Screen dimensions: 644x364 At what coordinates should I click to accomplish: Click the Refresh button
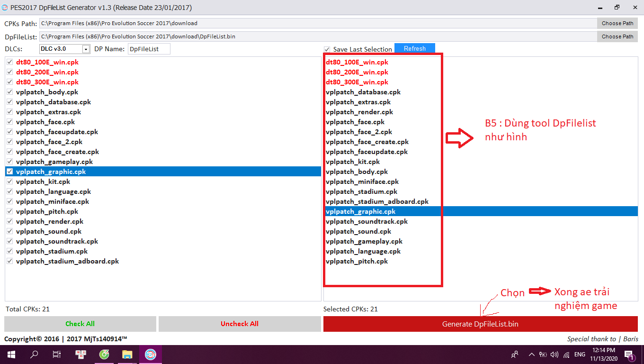click(x=415, y=48)
